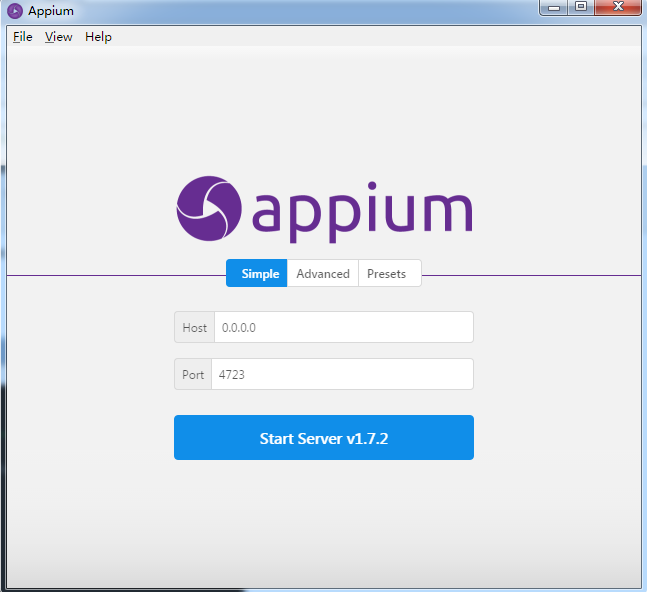Minimize the Appium window
The height and width of the screenshot is (592, 647).
tap(554, 7)
